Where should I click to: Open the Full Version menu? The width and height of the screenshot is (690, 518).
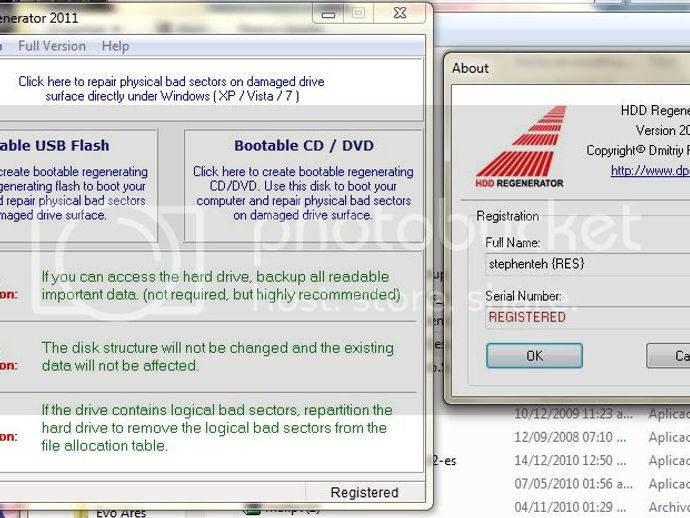tap(52, 46)
